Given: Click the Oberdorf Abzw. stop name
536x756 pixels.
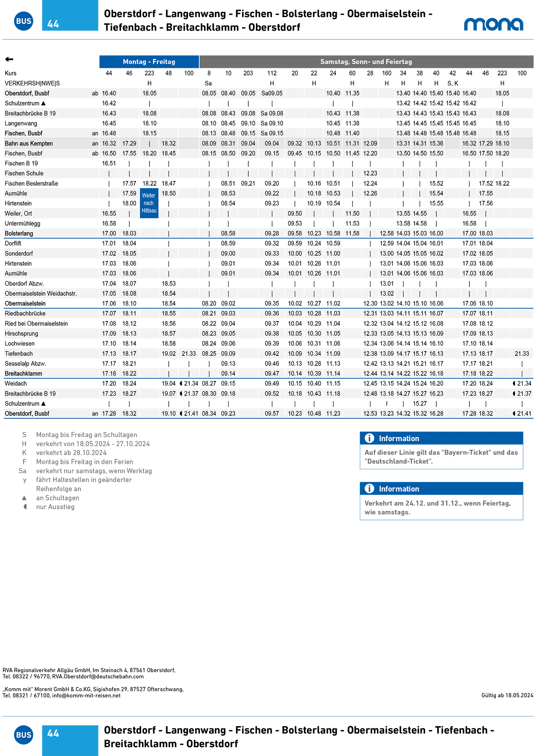Looking at the screenshot, I should pos(24,283).
